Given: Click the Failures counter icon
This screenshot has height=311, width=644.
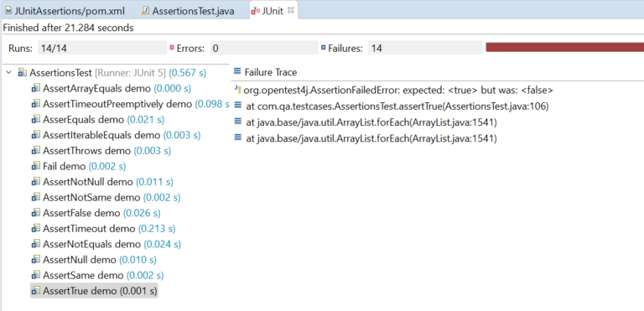Looking at the screenshot, I should [324, 48].
